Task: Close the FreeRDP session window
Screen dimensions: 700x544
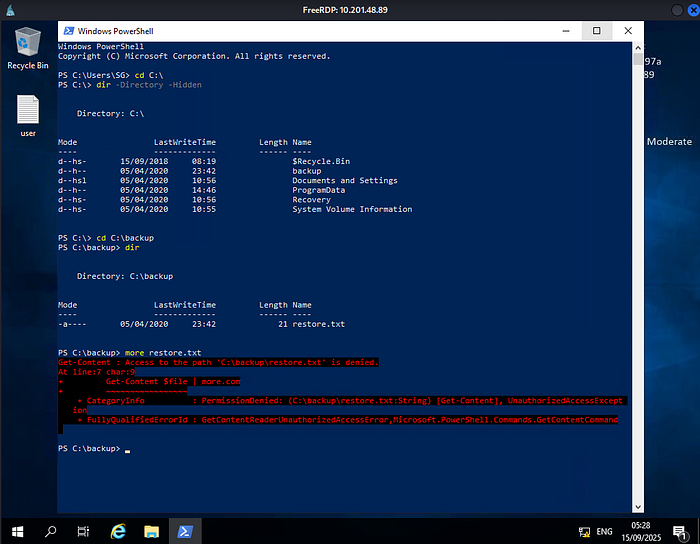Action: (x=694, y=10)
